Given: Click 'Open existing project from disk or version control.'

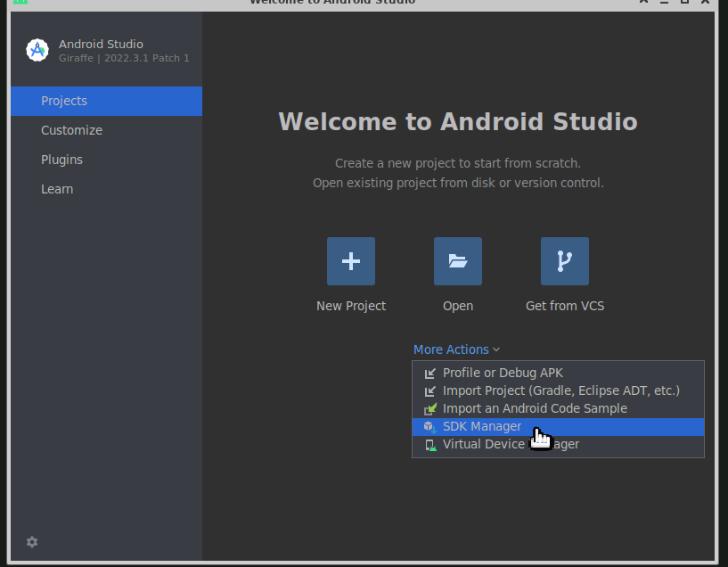Looking at the screenshot, I should pos(458,183).
